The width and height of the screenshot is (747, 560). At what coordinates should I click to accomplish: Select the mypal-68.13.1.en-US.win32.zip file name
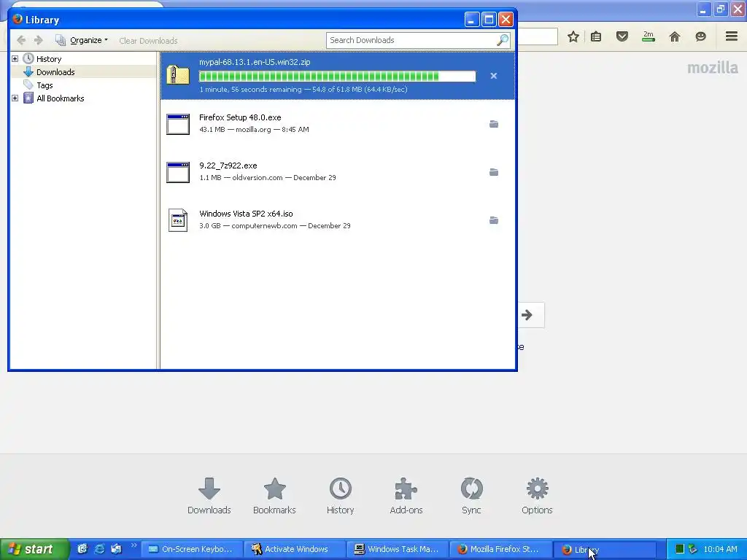(x=255, y=62)
